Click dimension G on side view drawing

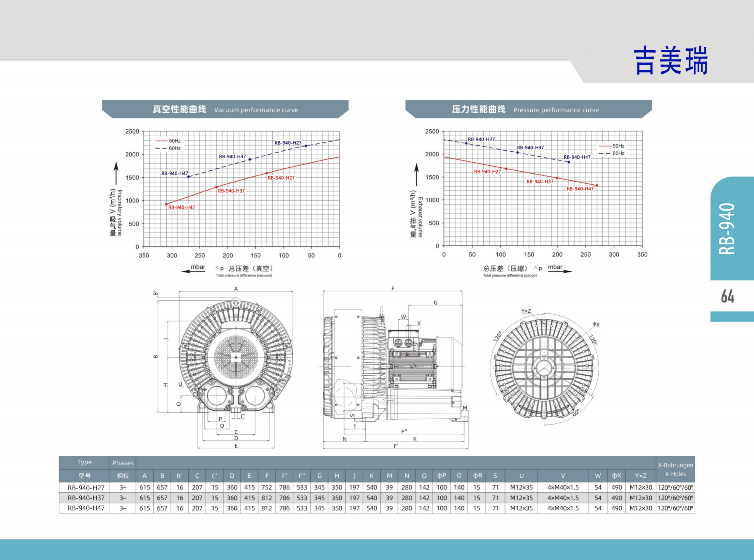(436, 302)
